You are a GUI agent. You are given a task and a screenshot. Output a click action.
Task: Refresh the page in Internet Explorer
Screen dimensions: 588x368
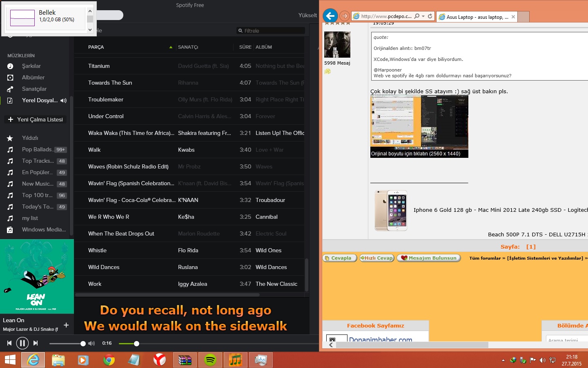click(x=430, y=16)
